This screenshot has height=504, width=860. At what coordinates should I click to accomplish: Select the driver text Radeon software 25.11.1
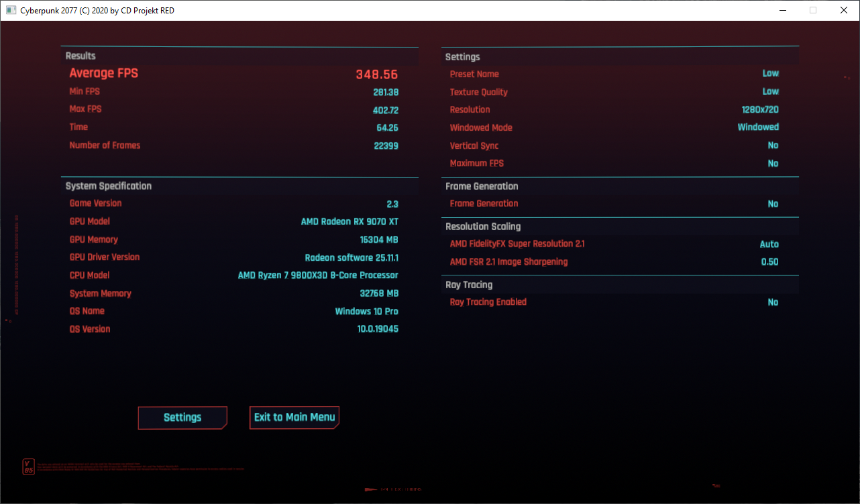pos(352,257)
